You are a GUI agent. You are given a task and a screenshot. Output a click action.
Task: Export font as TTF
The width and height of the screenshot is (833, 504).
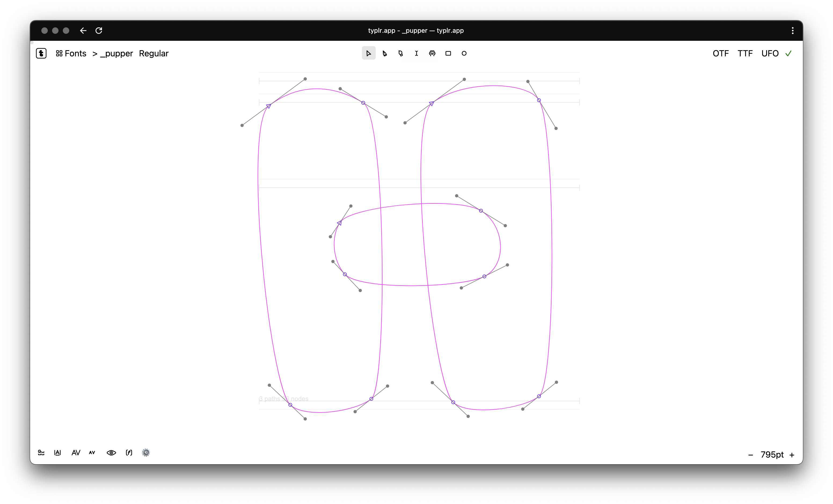pyautogui.click(x=745, y=53)
